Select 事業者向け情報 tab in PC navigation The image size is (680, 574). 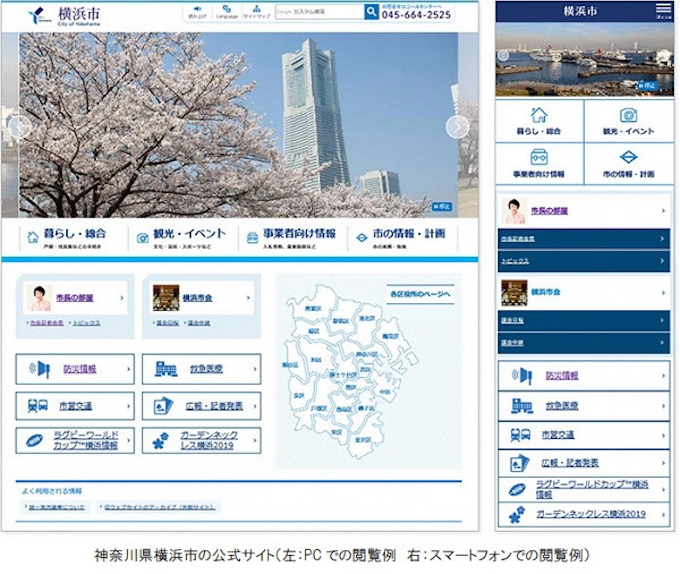pyautogui.click(x=290, y=238)
